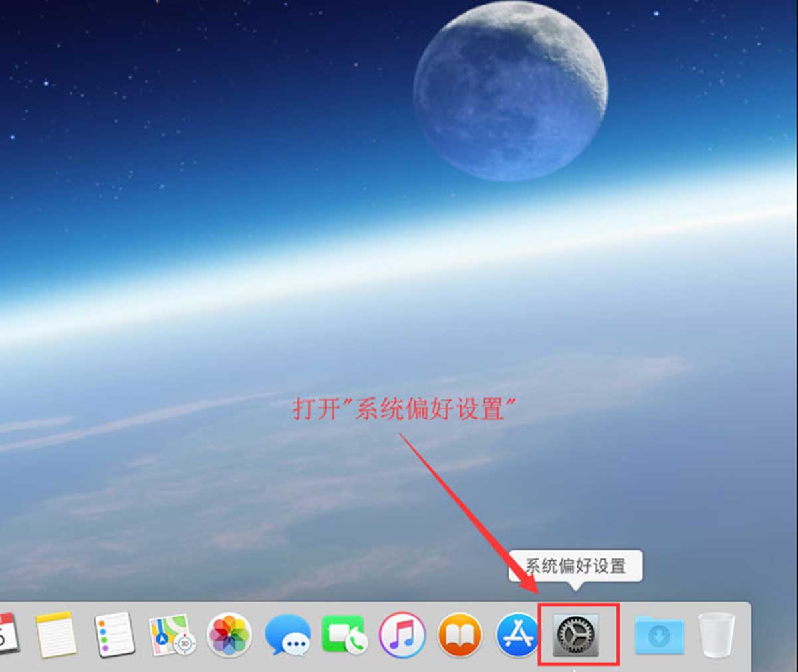Open iTunes music app
Viewport: 798px width, 672px height.
[x=402, y=635]
